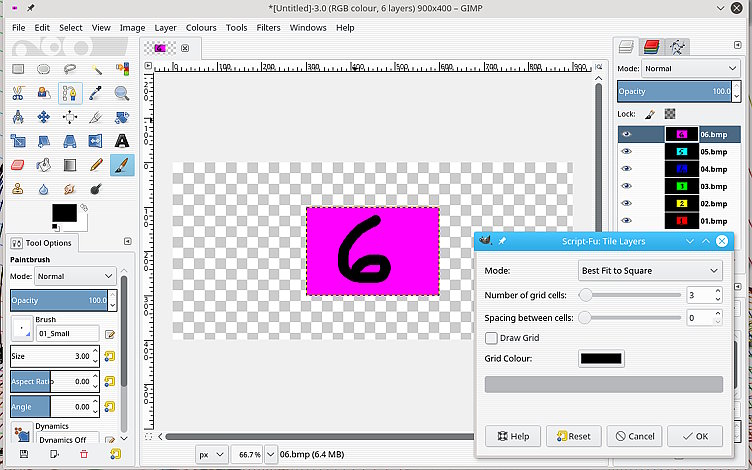The width and height of the screenshot is (752, 470).
Task: Select the Measure compass tool
Action: (18, 117)
